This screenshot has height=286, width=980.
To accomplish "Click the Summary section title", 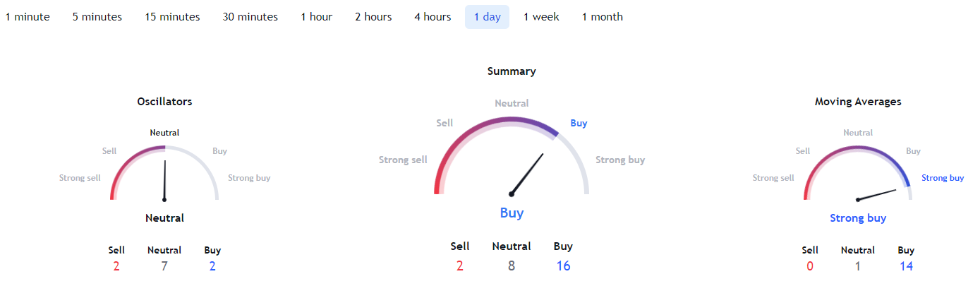I will point(512,71).
